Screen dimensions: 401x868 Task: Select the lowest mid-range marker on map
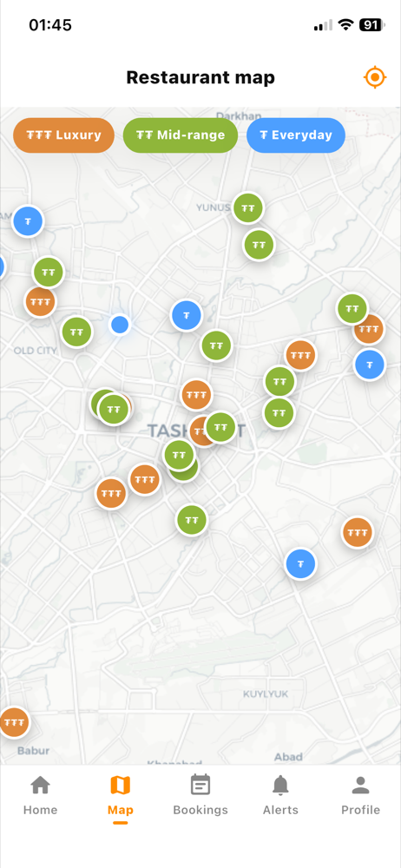click(192, 520)
